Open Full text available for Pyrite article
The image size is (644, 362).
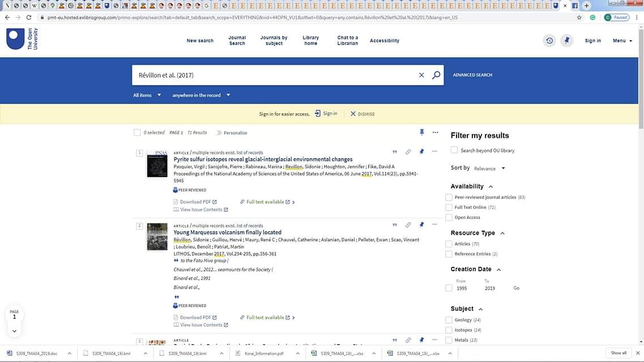(267, 202)
